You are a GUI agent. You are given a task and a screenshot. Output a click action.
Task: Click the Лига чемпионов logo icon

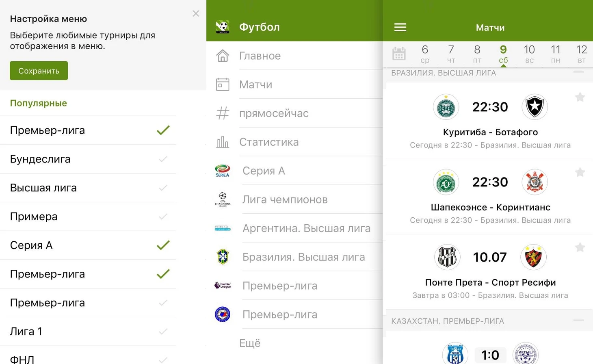click(223, 199)
